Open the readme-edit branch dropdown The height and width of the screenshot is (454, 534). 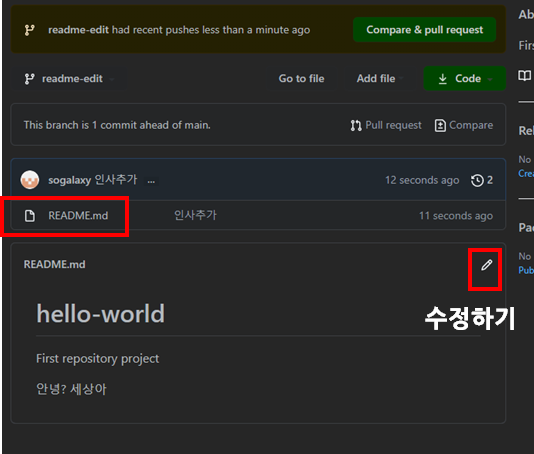(68, 79)
